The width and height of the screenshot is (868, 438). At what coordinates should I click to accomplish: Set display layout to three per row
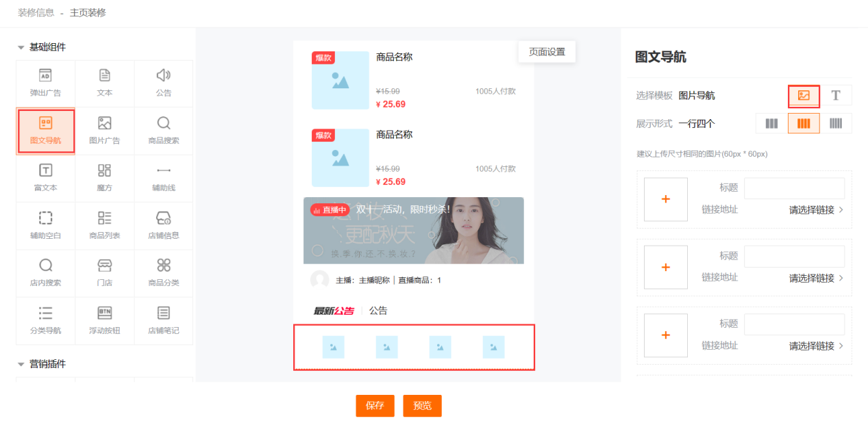[771, 124]
